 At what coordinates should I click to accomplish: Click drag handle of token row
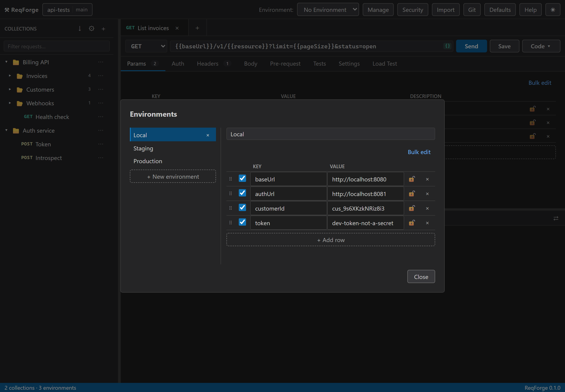(230, 222)
